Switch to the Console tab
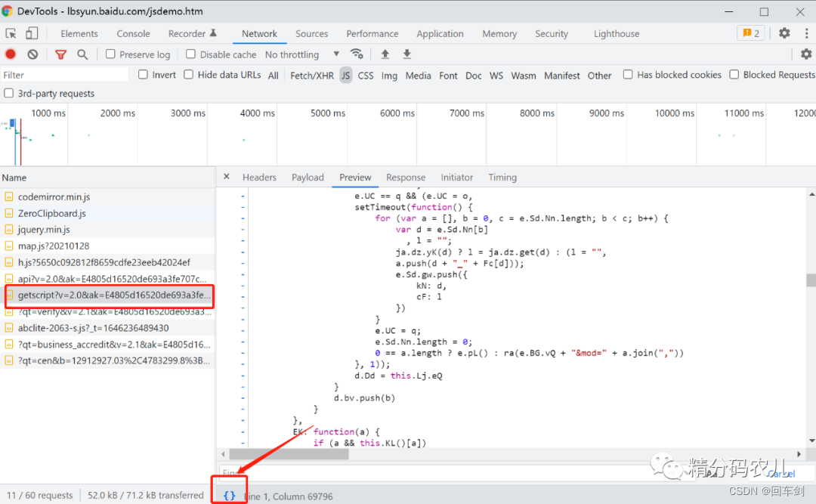This screenshot has height=504, width=816. 133,34
